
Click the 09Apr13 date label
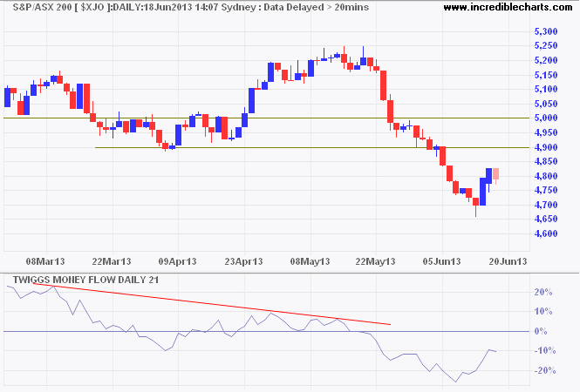(x=178, y=262)
